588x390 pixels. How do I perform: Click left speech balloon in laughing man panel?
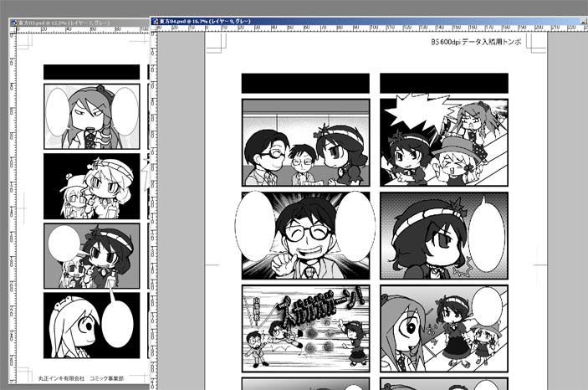[x=256, y=226]
